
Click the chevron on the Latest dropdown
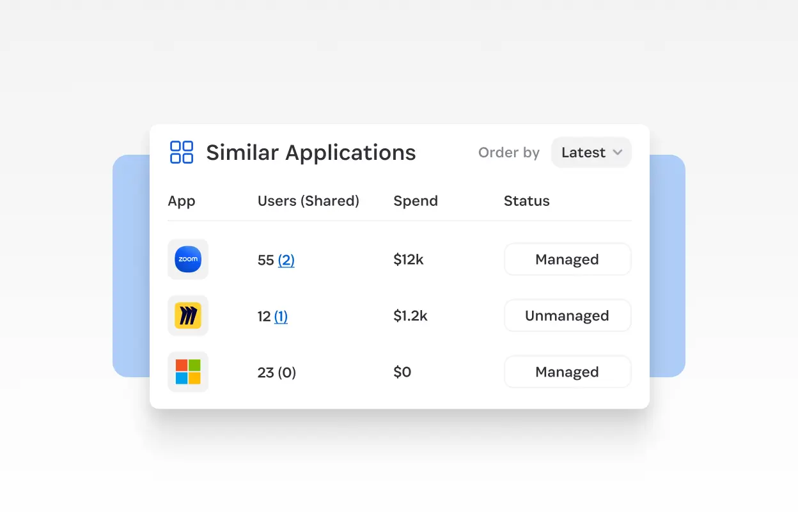point(618,152)
